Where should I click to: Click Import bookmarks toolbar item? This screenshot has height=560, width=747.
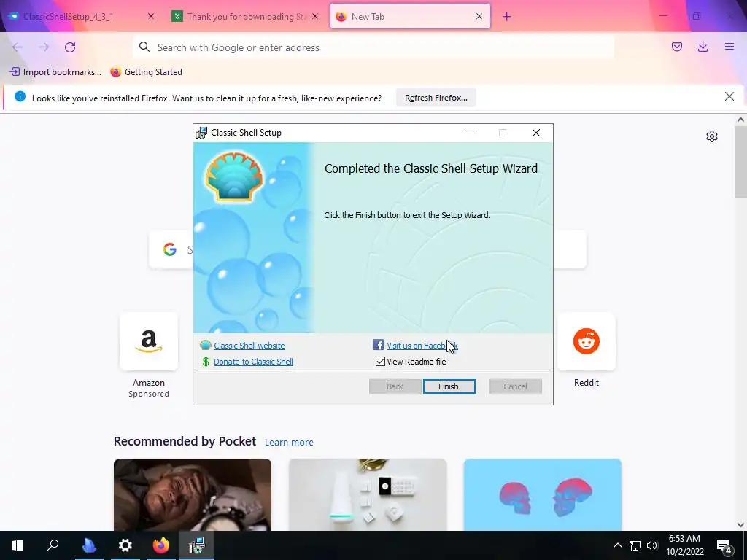(x=55, y=72)
